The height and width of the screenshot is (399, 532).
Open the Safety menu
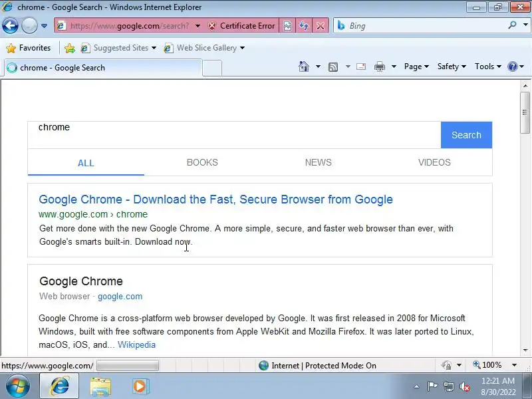[452, 66]
